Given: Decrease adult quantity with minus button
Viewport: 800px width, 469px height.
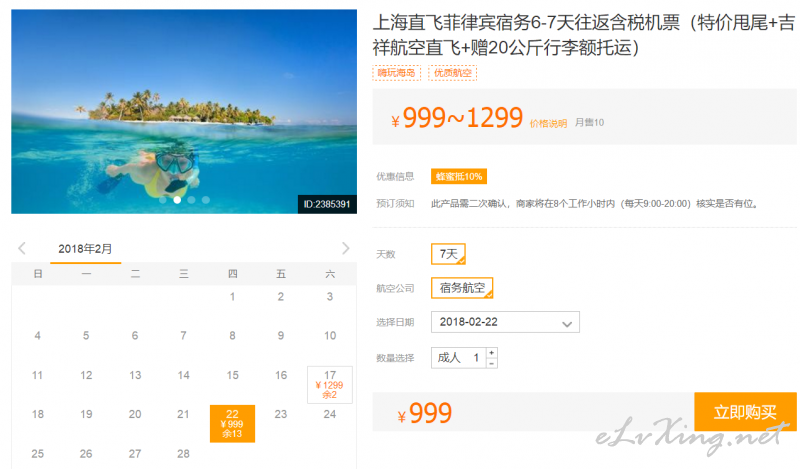Looking at the screenshot, I should [x=491, y=363].
